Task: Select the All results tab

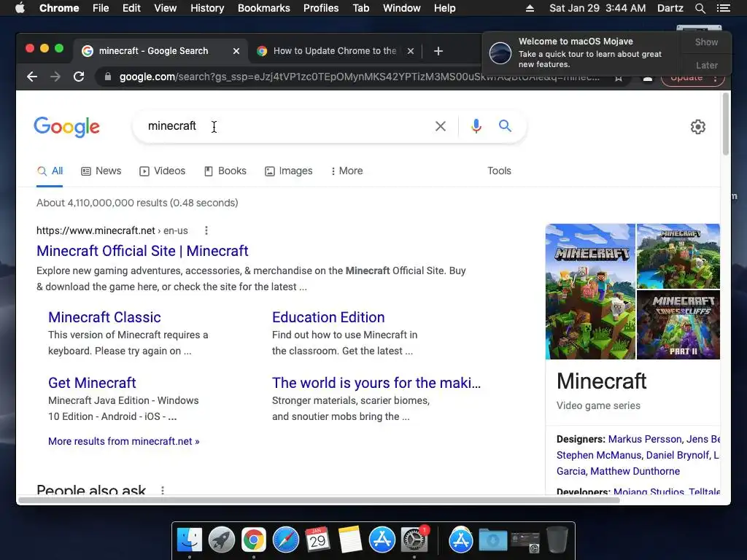Action: click(50, 171)
